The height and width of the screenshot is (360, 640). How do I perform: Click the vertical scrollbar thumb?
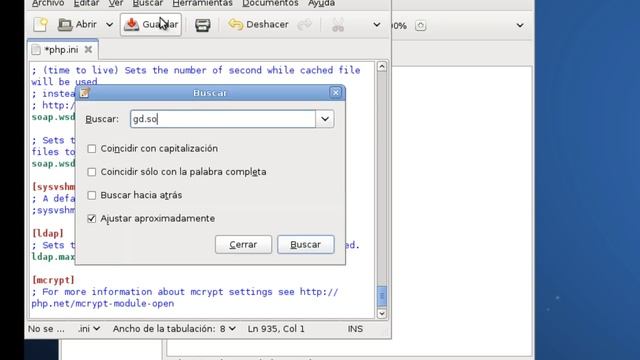coord(382,296)
